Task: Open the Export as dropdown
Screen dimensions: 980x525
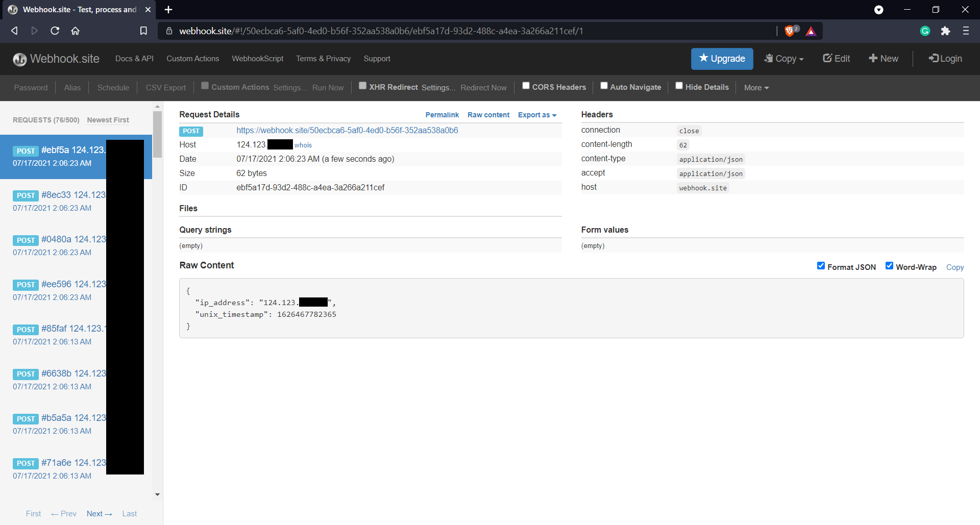Action: (537, 115)
